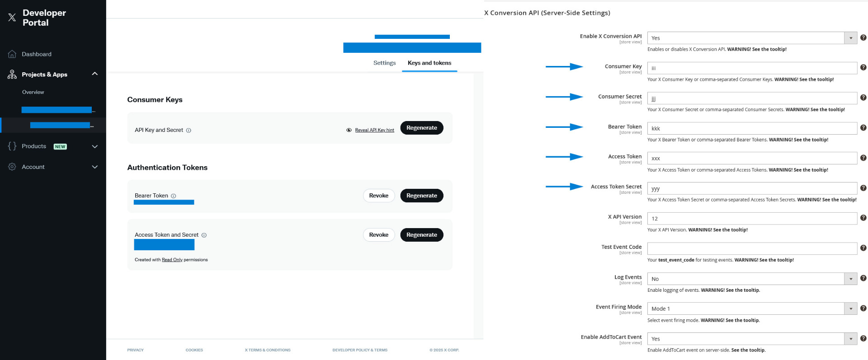The height and width of the screenshot is (360, 868).
Task: Open Overview under Projects & Apps
Action: [x=33, y=92]
